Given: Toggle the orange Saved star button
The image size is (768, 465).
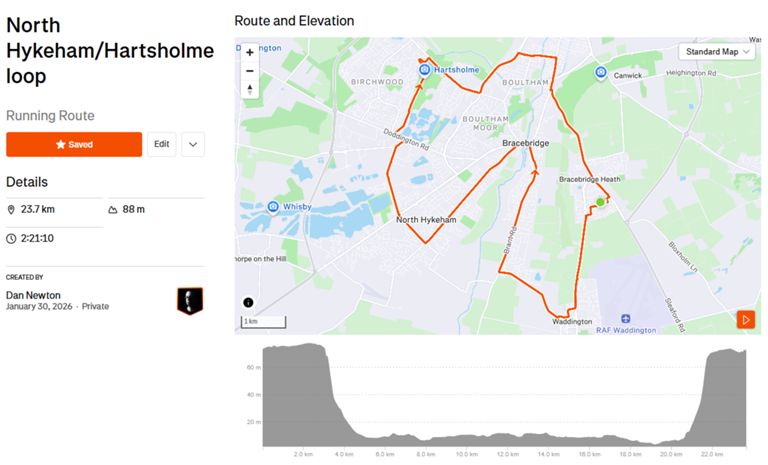Looking at the screenshot, I should click(x=74, y=144).
